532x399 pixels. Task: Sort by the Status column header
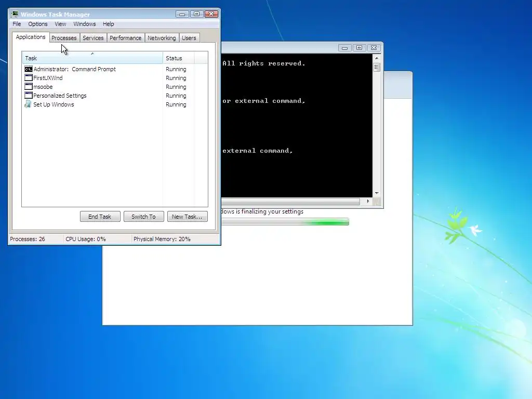pos(179,58)
